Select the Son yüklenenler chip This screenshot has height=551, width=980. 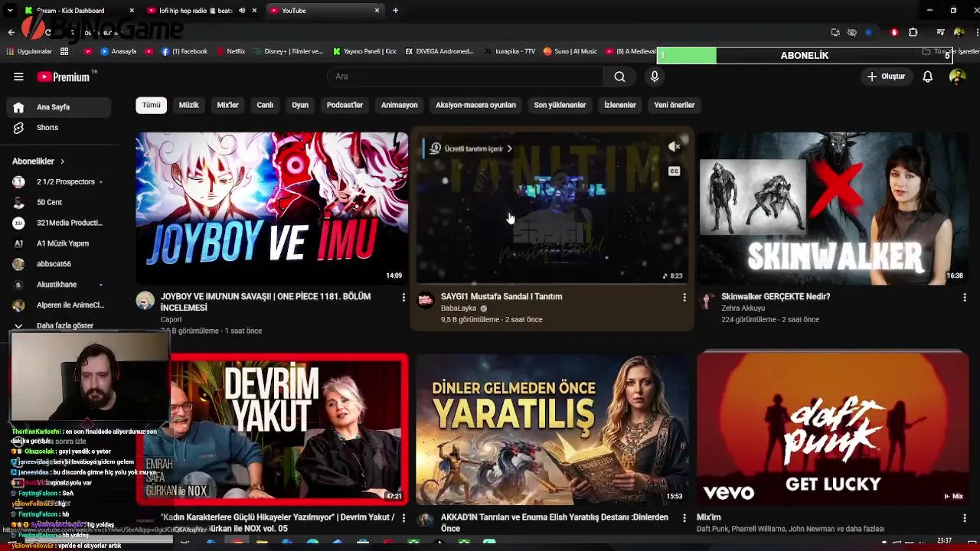pyautogui.click(x=560, y=105)
